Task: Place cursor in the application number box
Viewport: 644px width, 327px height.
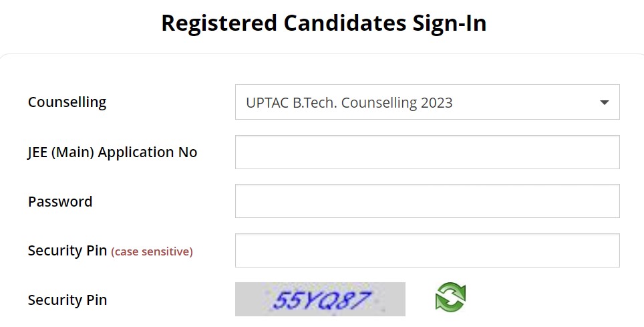Action: (427, 152)
